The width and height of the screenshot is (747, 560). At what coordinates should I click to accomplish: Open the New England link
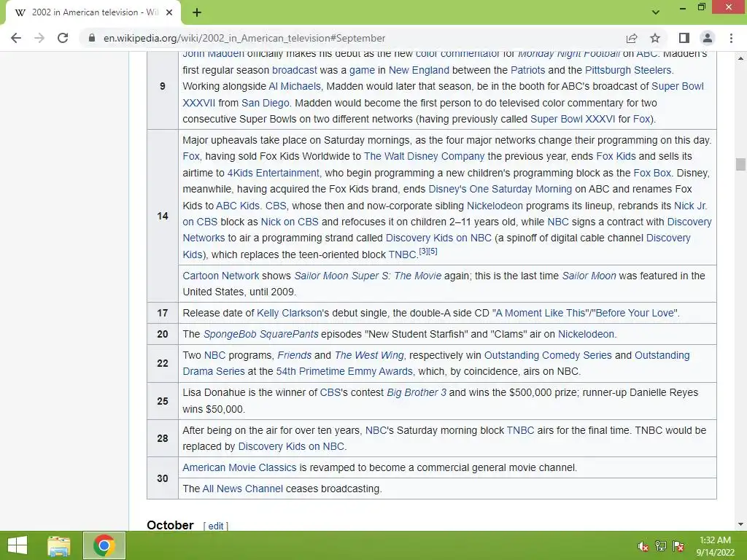tap(419, 70)
